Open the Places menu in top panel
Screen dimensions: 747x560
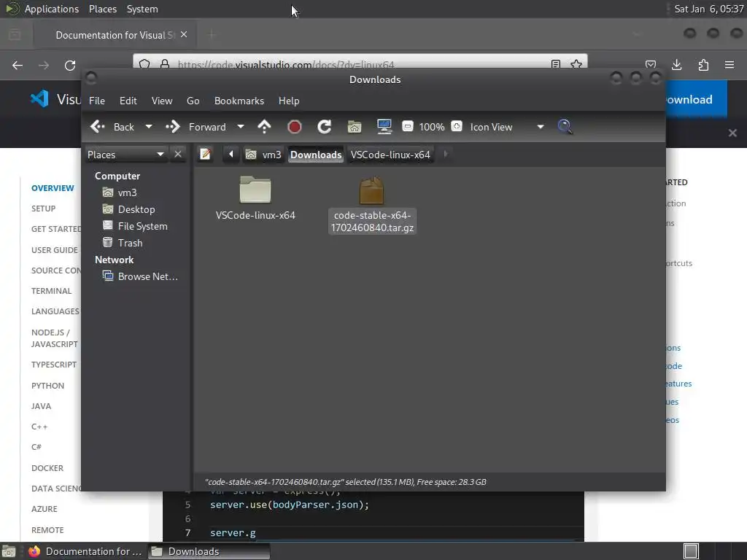tap(103, 9)
